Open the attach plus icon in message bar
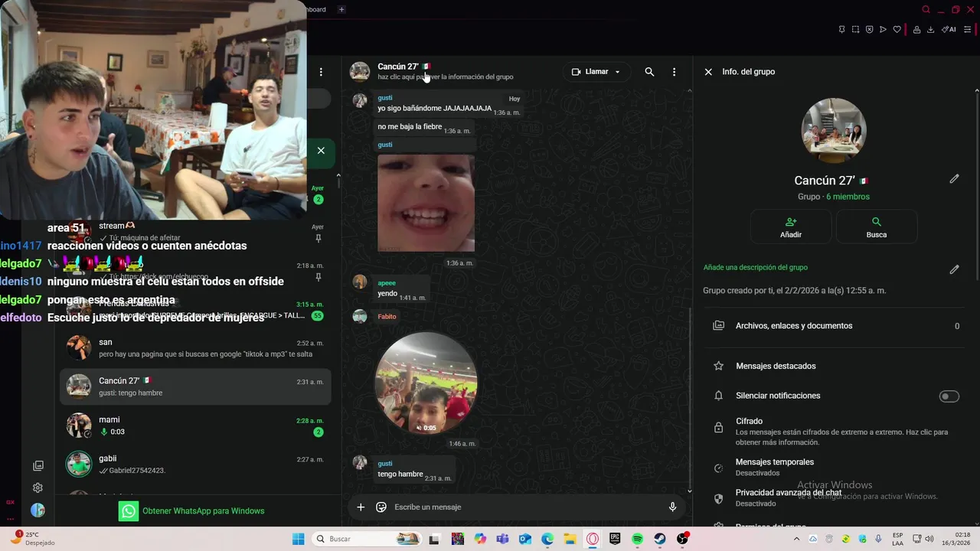The width and height of the screenshot is (980, 551). coord(361,507)
